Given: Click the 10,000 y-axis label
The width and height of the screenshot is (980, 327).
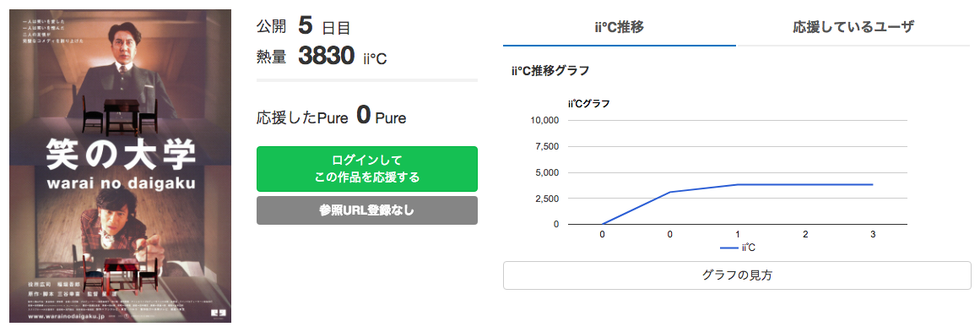Looking at the screenshot, I should tap(544, 120).
